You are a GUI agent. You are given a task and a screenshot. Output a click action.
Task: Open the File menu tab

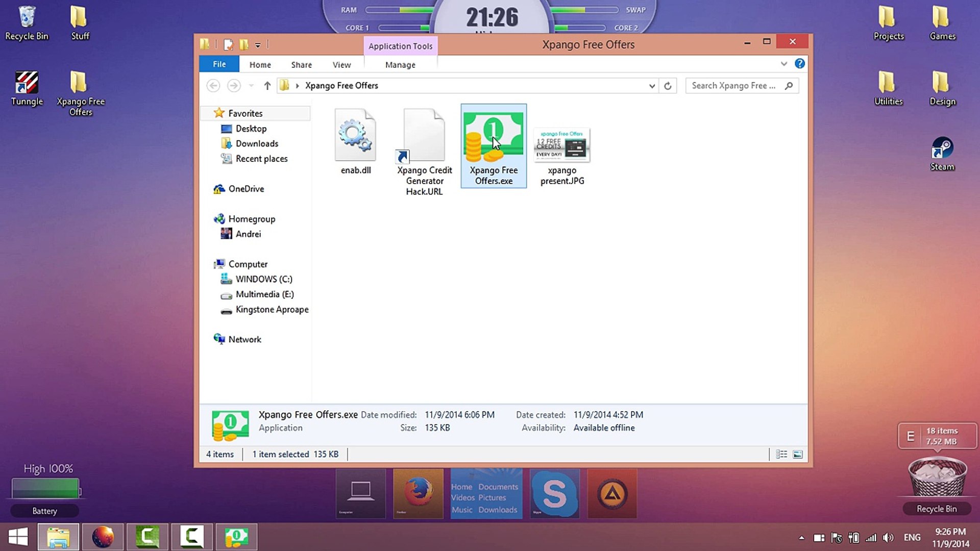click(x=219, y=64)
